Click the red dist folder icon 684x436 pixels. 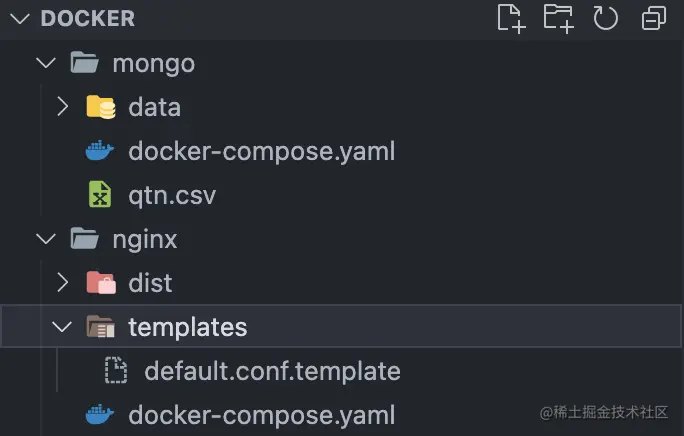coord(101,282)
